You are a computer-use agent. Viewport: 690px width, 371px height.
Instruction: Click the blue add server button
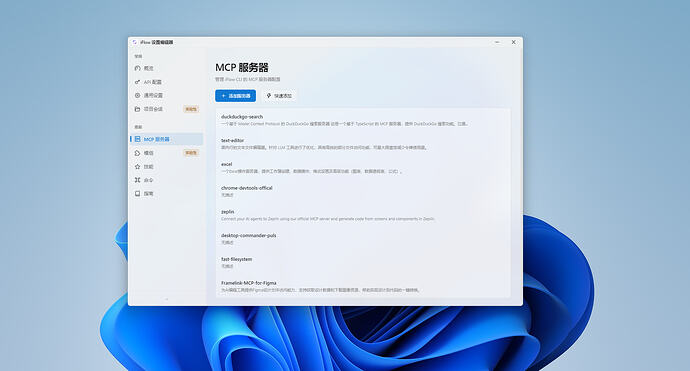coord(235,96)
